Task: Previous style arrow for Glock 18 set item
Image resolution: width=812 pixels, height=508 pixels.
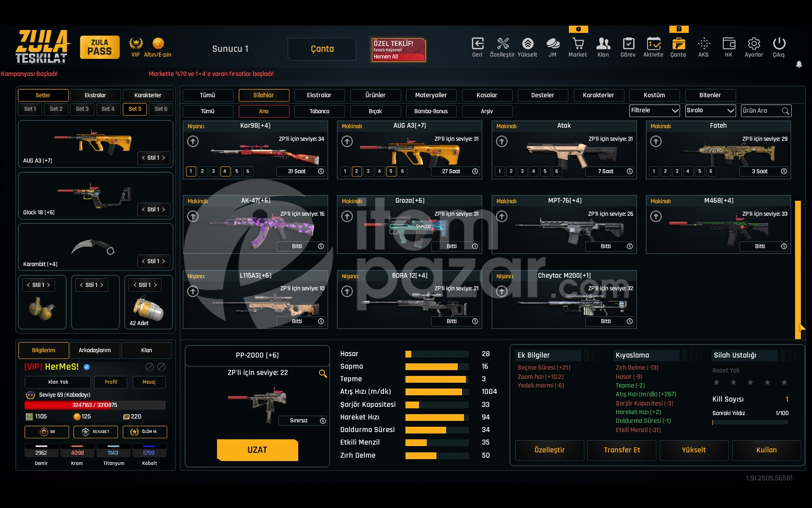Action: [143, 209]
